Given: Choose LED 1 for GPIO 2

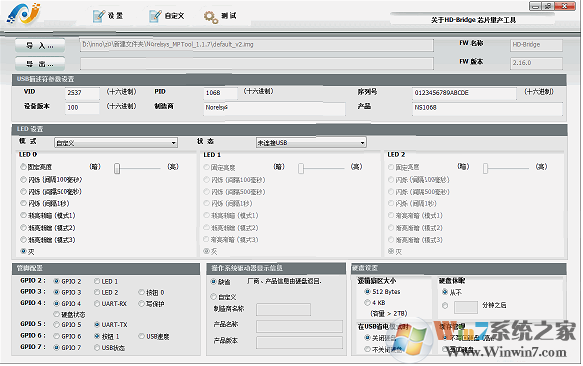Looking at the screenshot, I should (97, 282).
